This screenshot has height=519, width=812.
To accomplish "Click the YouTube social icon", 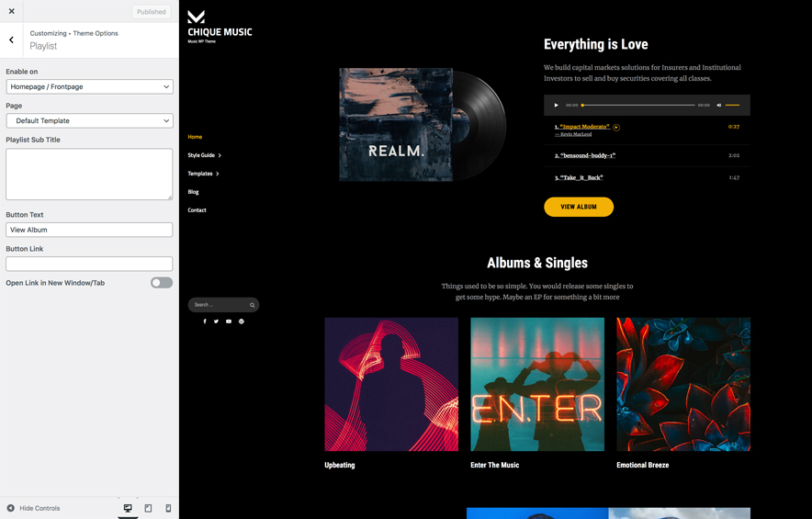I will pyautogui.click(x=229, y=322).
